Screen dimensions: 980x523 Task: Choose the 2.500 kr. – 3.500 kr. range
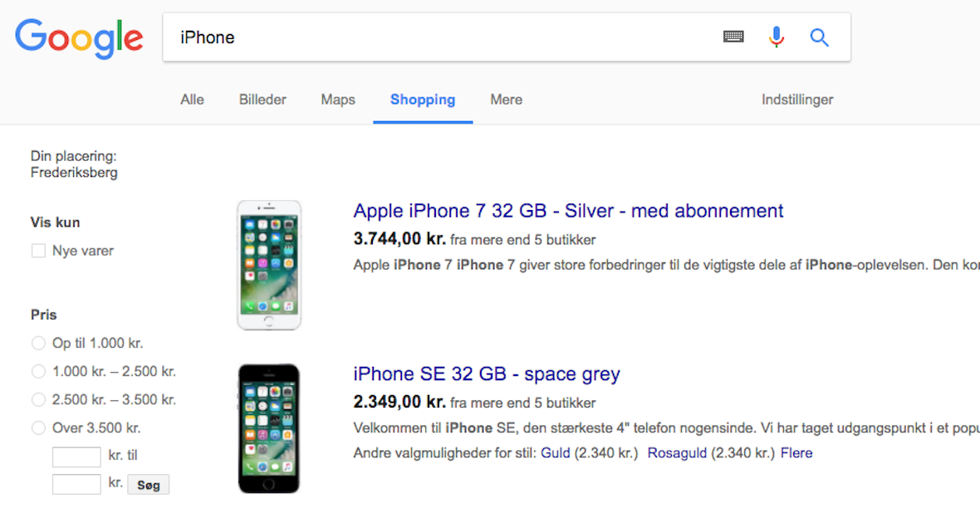point(38,399)
